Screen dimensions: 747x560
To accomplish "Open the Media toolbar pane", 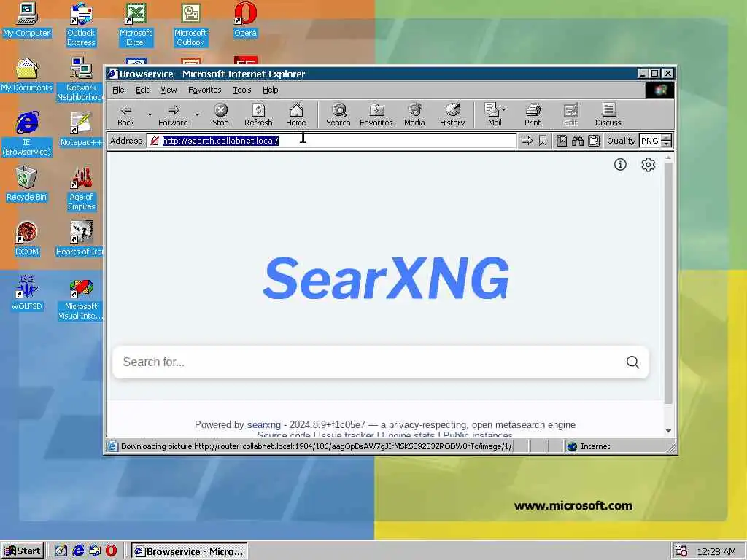I will point(414,114).
